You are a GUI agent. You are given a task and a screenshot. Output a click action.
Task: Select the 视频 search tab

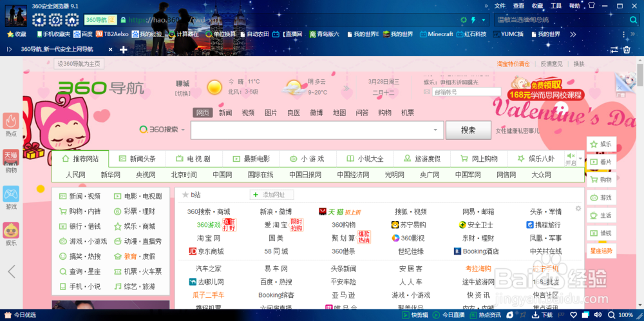click(x=248, y=113)
